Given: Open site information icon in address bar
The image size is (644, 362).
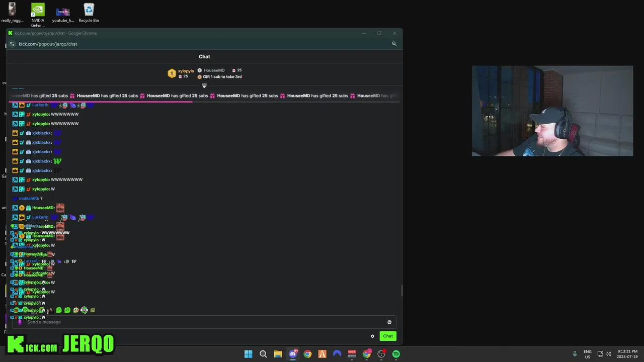Looking at the screenshot, I should click(x=12, y=44).
